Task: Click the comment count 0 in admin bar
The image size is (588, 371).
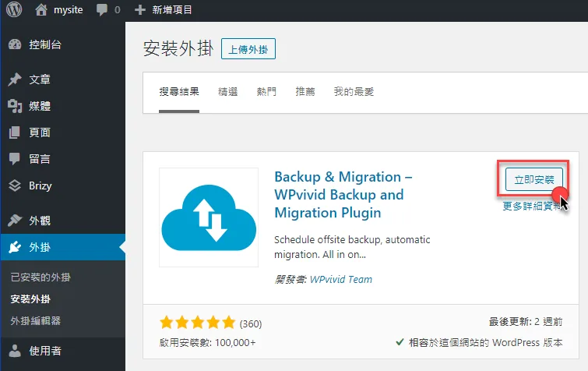Action: 118,10
